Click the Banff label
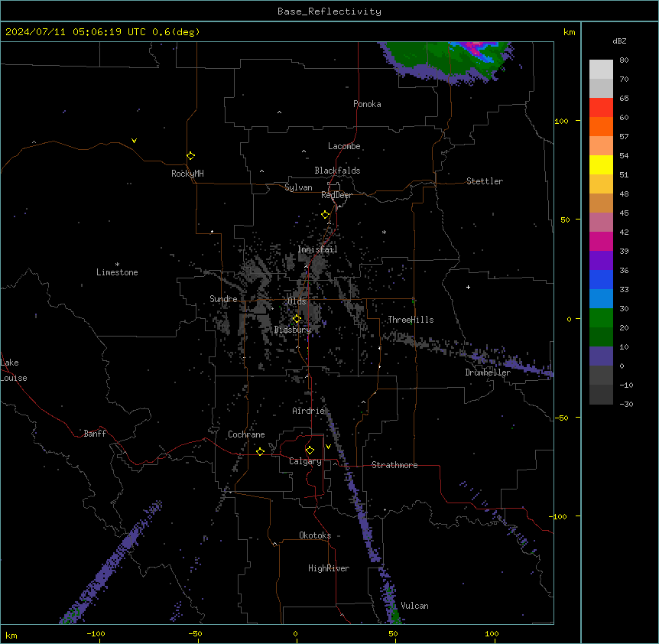Viewport: 659px width, 644px height. (x=95, y=434)
